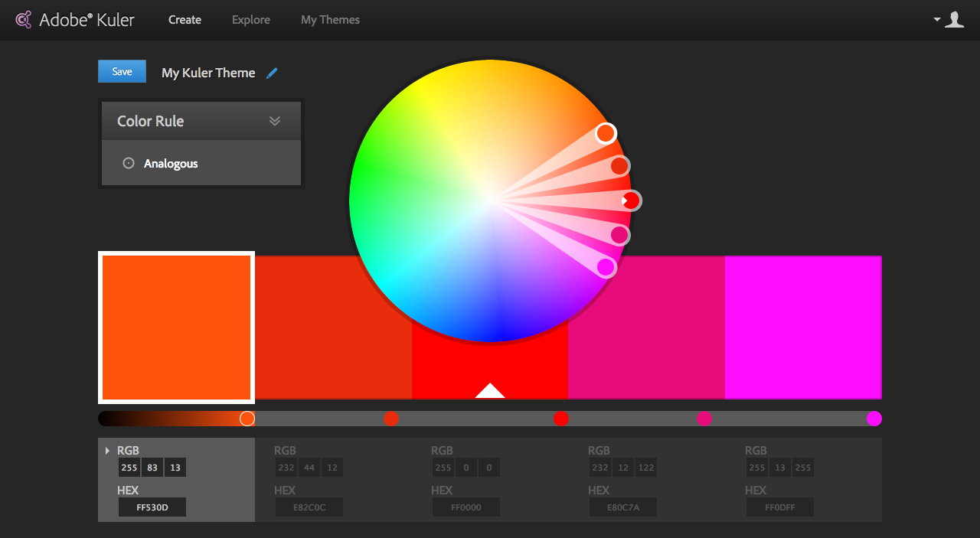This screenshot has width=980, height=538.
Task: Click the My Kuler Theme title
Action: (208, 73)
